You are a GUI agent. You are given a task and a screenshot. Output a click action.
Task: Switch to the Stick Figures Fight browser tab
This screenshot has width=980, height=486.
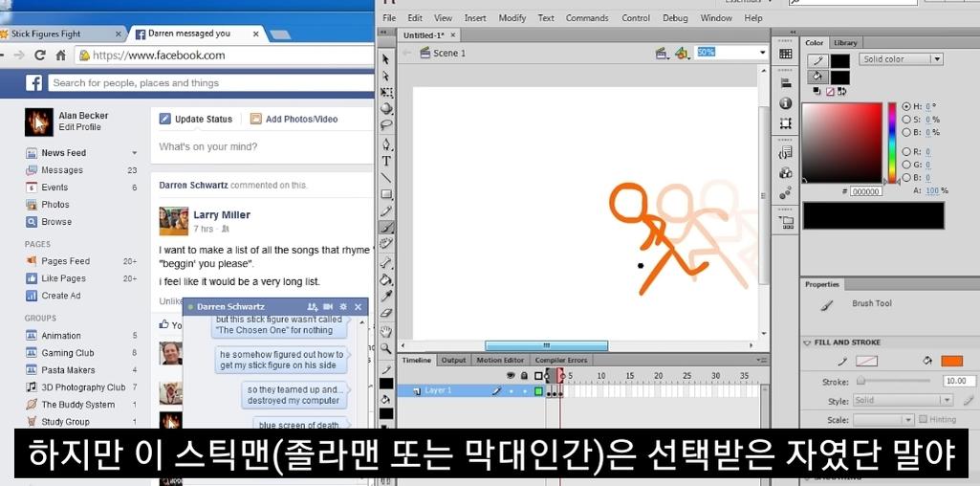pos(61,33)
